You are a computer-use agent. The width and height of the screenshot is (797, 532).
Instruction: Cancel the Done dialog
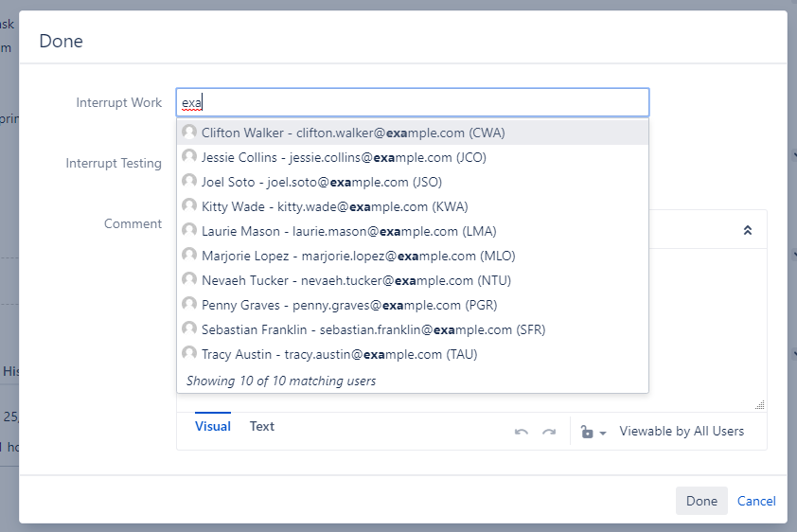756,501
